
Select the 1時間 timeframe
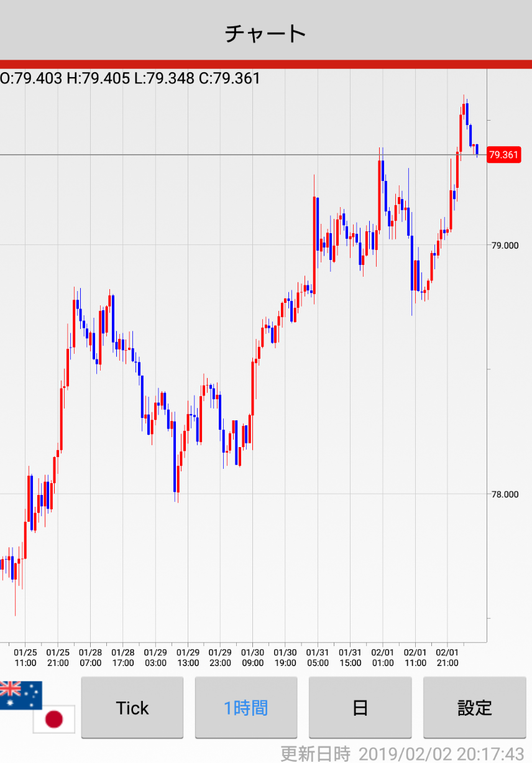tap(246, 708)
